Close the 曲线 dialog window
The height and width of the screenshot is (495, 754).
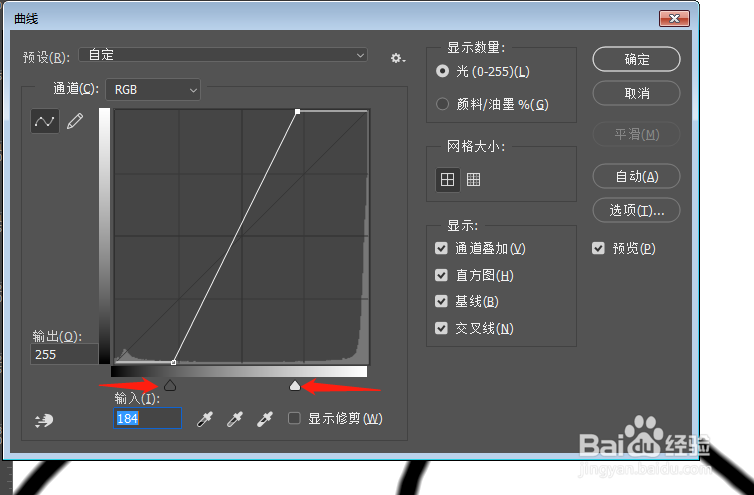(x=674, y=18)
